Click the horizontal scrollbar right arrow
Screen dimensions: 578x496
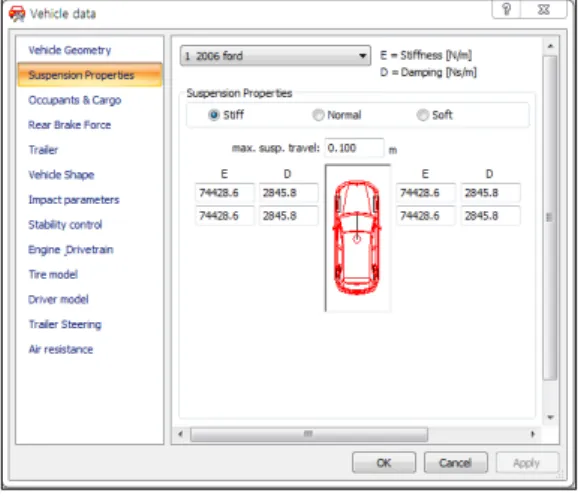coord(532,434)
